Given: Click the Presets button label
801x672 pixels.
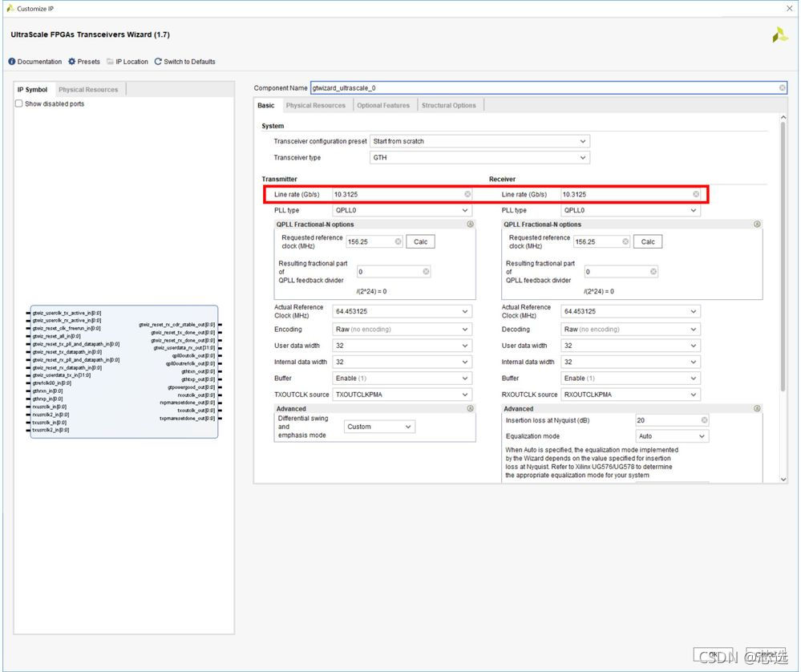Looking at the screenshot, I should [x=88, y=61].
